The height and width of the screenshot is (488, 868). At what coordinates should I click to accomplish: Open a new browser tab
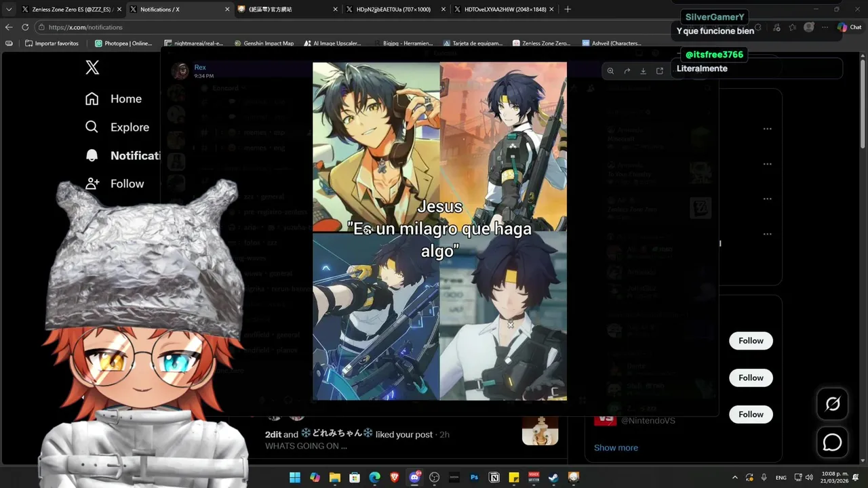tap(568, 9)
